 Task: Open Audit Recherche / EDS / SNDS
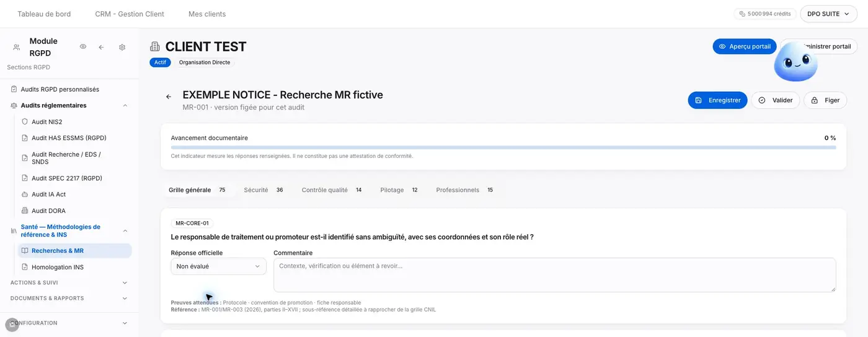(74, 158)
